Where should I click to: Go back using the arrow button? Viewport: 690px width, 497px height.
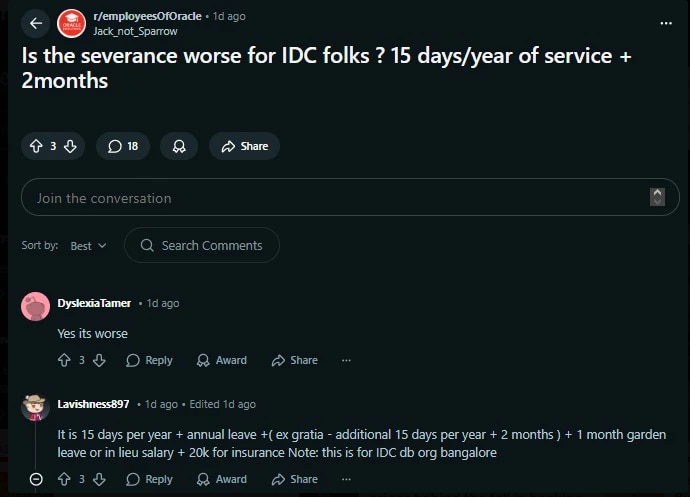click(36, 23)
